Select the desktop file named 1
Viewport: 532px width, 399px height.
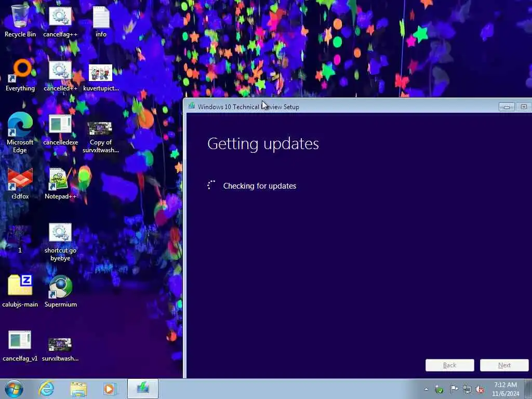[x=20, y=238]
